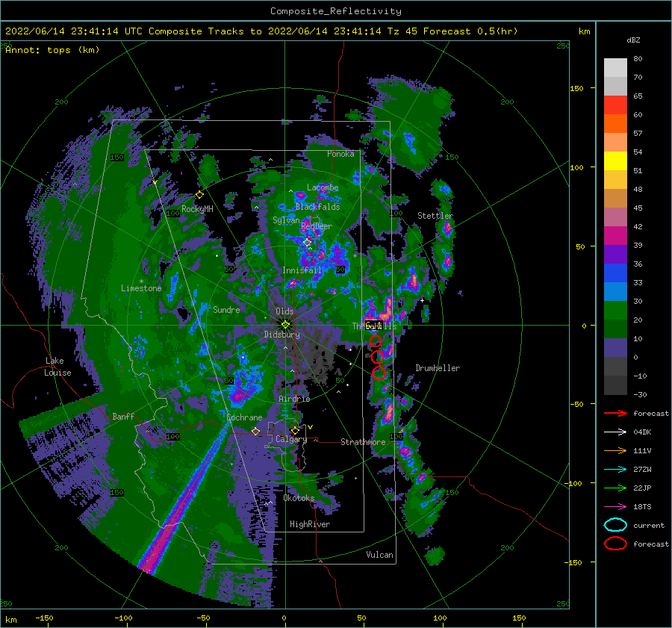The height and width of the screenshot is (628, 672).
Task: Click the 'Annot: tops (km)' label
Action: click(x=52, y=50)
